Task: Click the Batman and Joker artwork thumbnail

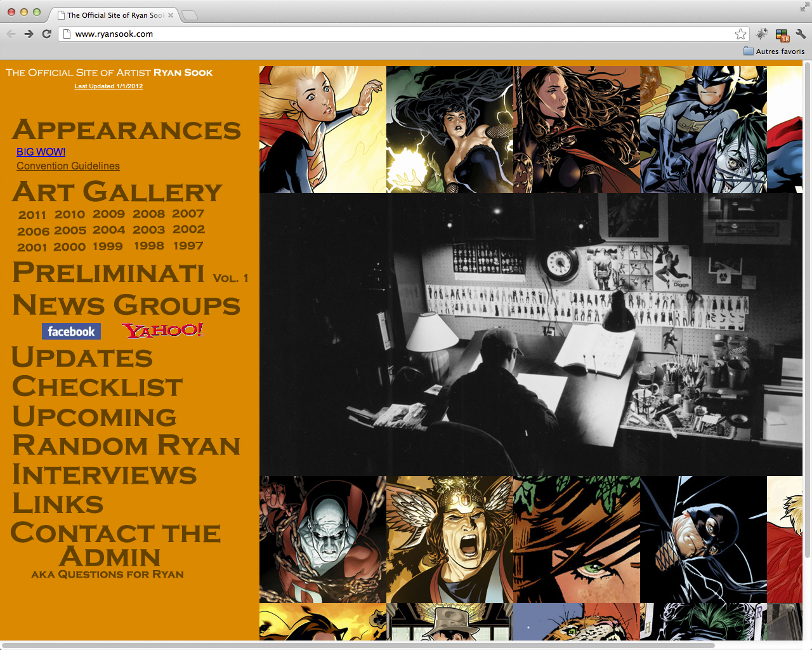Action: [704, 129]
